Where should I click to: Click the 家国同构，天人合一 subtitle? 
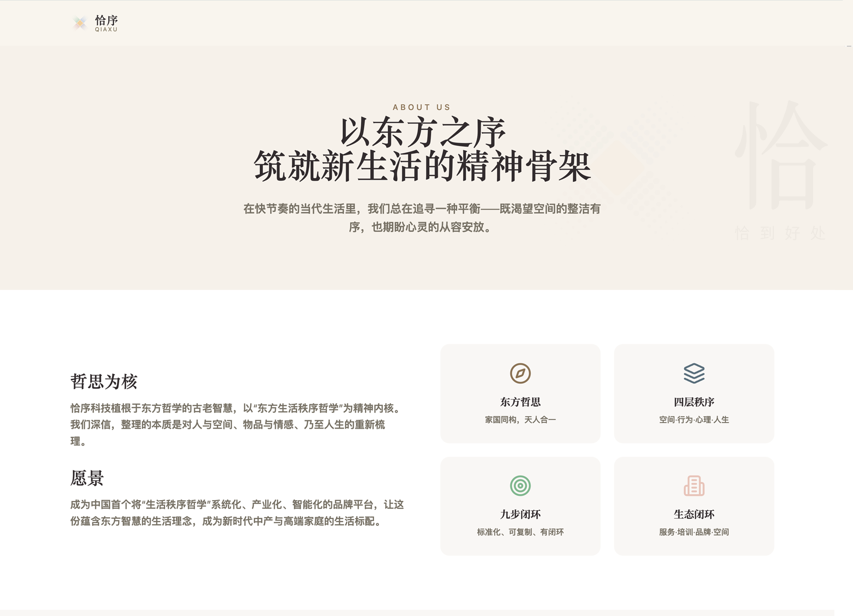[520, 420]
